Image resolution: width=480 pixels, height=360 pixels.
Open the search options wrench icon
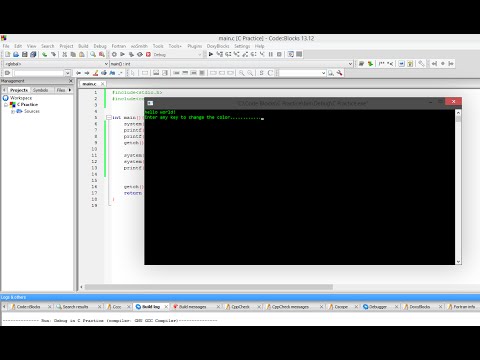pyautogui.click(x=339, y=73)
